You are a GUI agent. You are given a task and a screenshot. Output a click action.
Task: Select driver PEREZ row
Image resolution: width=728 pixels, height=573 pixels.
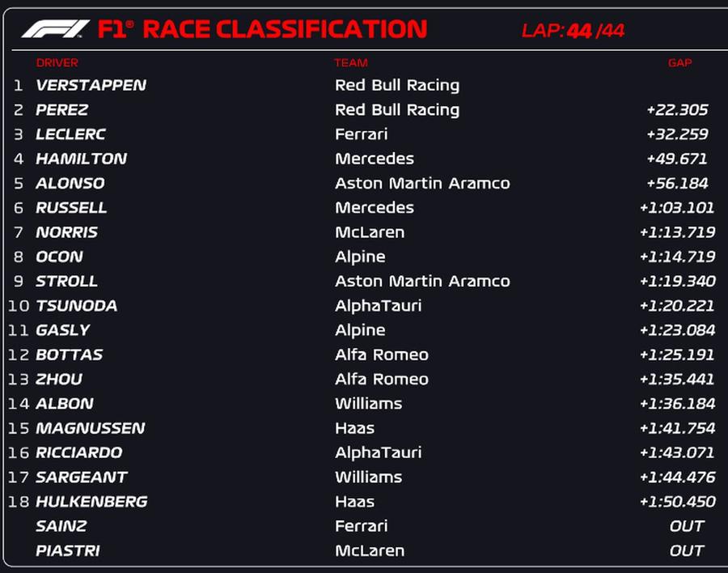coord(363,110)
